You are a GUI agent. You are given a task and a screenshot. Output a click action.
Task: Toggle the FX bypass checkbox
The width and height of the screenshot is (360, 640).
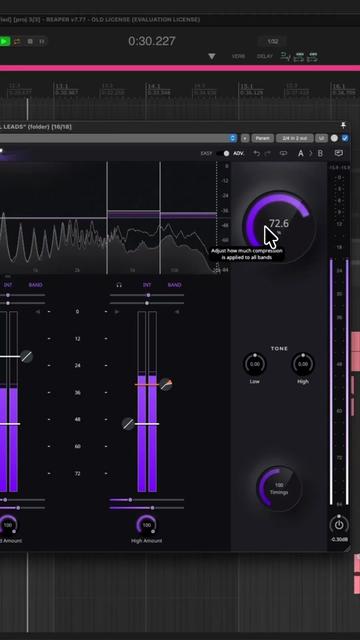(345, 138)
